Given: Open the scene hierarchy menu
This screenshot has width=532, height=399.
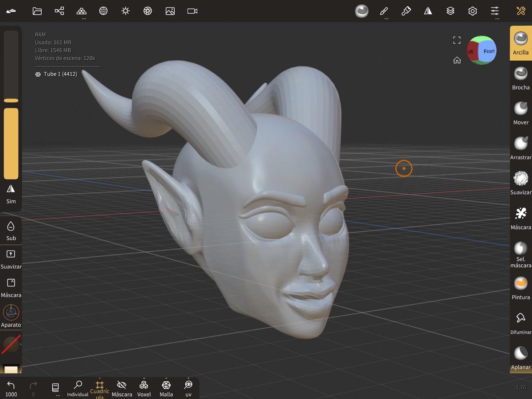Looking at the screenshot, I should click(x=59, y=11).
